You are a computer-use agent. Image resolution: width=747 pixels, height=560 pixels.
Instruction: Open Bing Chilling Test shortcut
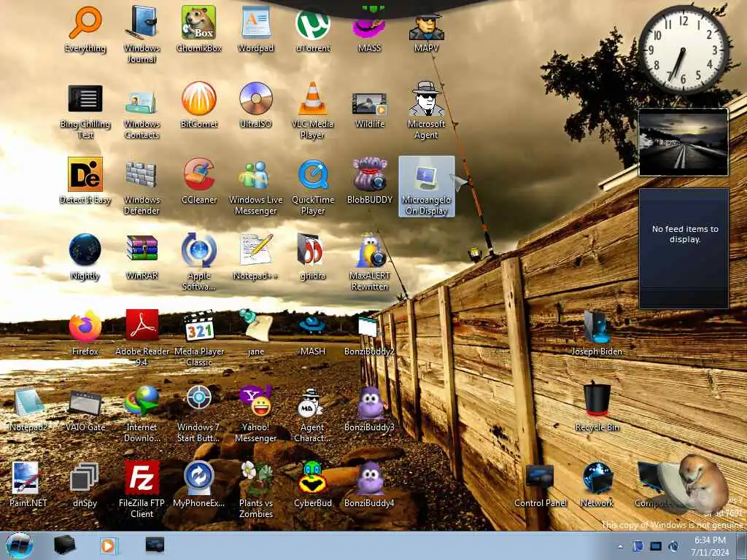(85, 111)
